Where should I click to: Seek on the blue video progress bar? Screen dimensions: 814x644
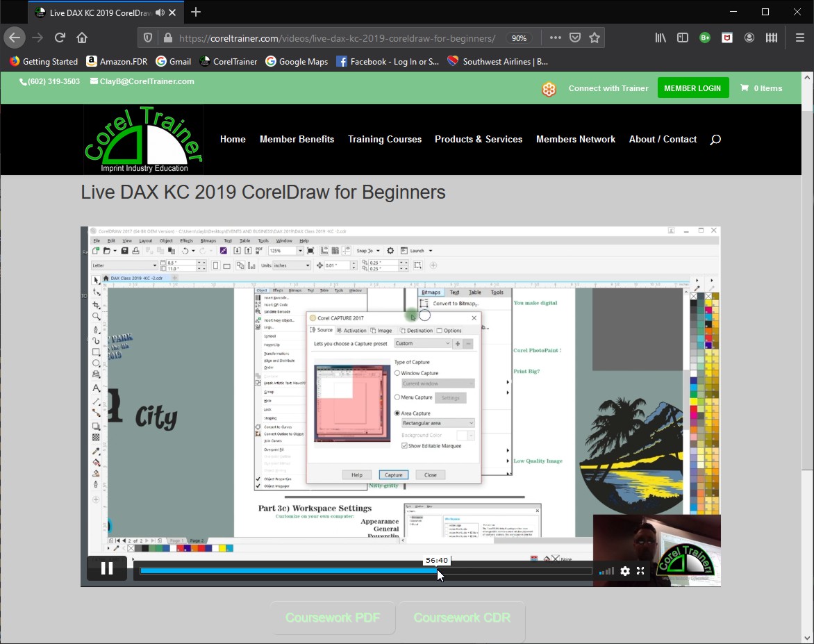click(365, 571)
